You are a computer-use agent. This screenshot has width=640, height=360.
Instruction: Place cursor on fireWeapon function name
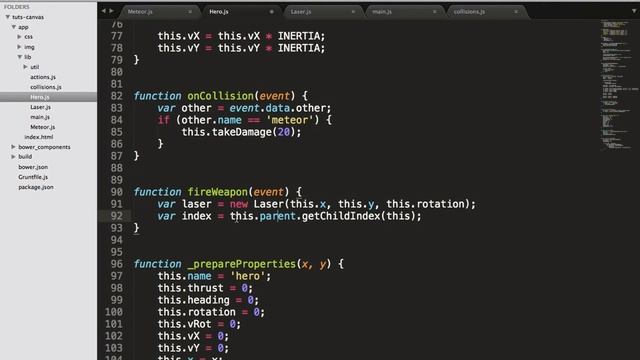[218, 192]
